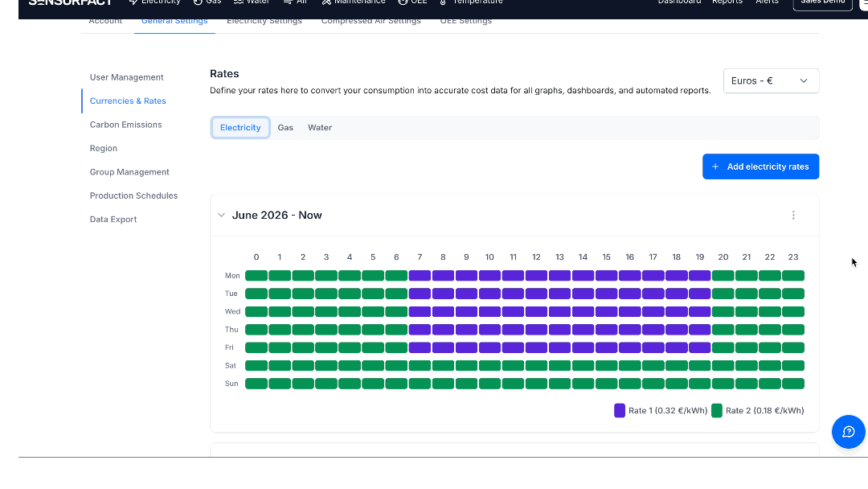Open the three-dot menu for June 2026

point(793,215)
